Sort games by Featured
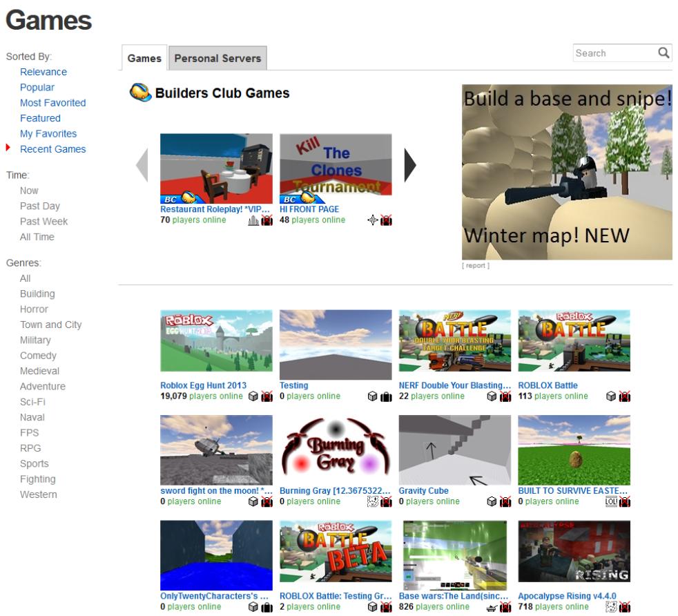This screenshot has height=616, width=678. [x=40, y=118]
